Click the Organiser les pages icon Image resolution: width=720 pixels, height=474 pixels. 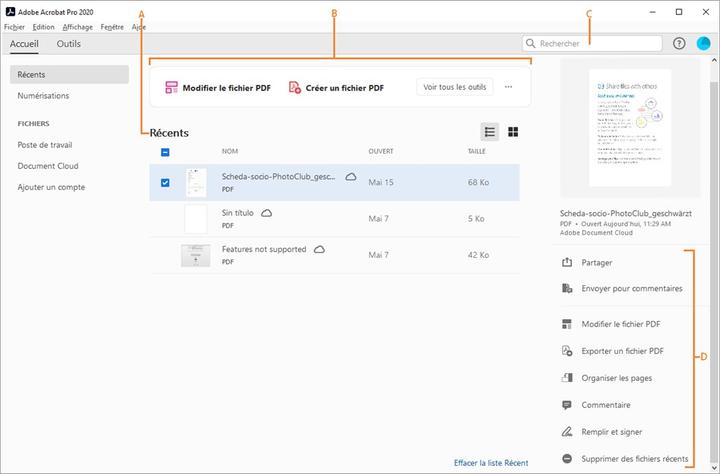coord(567,378)
